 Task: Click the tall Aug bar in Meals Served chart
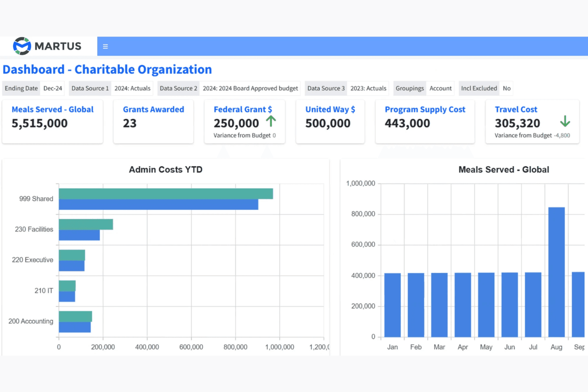(x=556, y=272)
